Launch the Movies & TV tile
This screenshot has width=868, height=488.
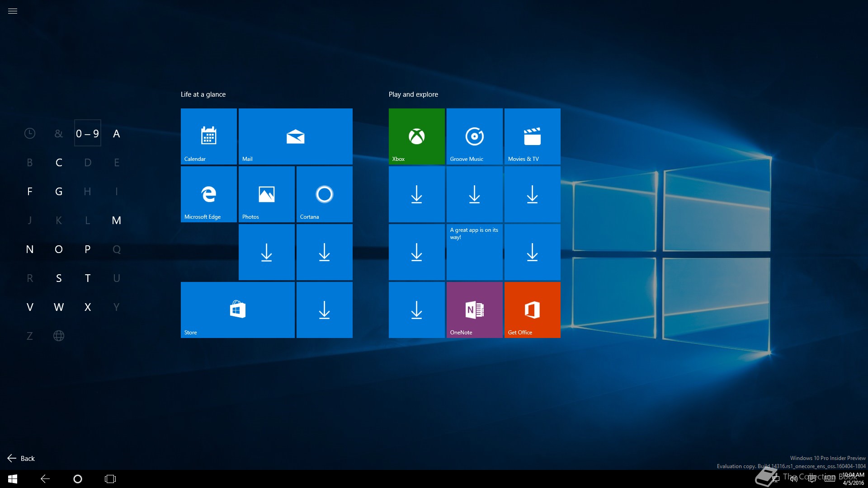pos(533,136)
